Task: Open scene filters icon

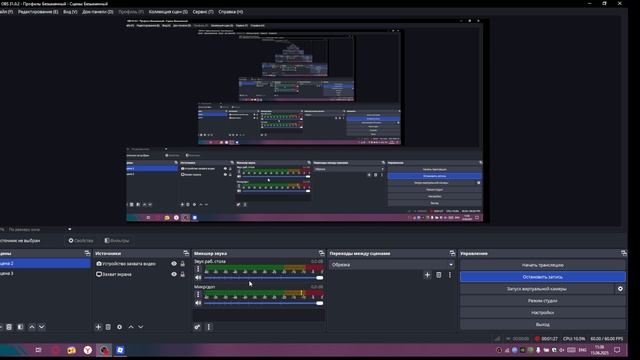Action: (x=20, y=327)
